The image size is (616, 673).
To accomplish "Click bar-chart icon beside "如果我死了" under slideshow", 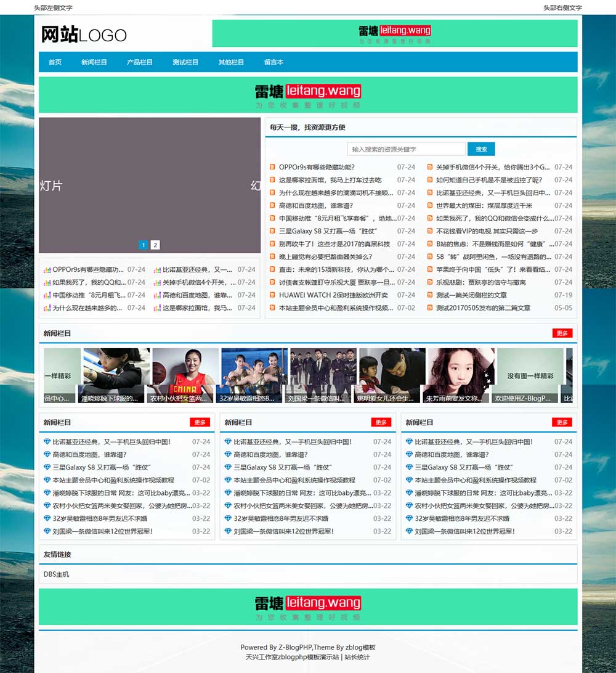I will tap(47, 282).
